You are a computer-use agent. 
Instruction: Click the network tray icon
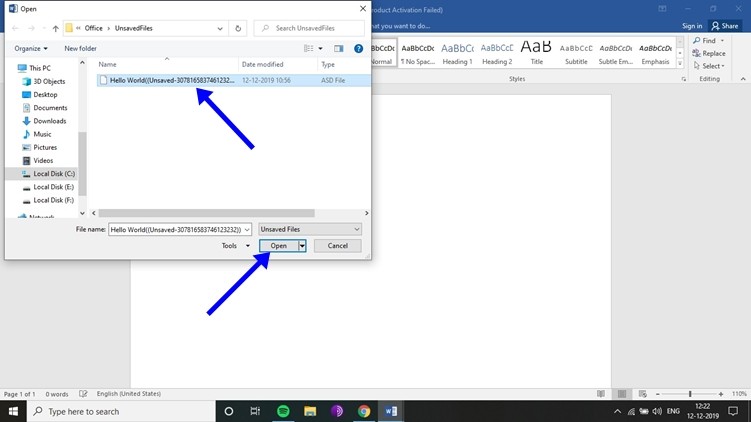tap(631, 411)
